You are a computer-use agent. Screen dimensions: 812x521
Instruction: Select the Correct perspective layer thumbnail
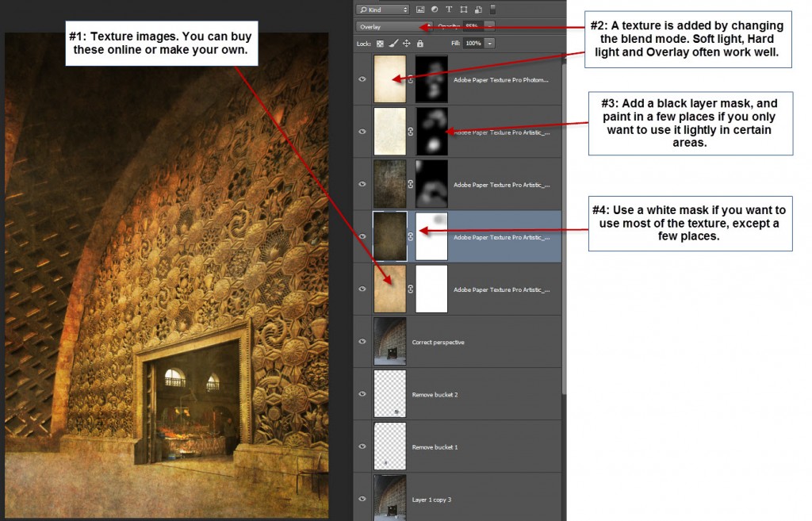390,341
